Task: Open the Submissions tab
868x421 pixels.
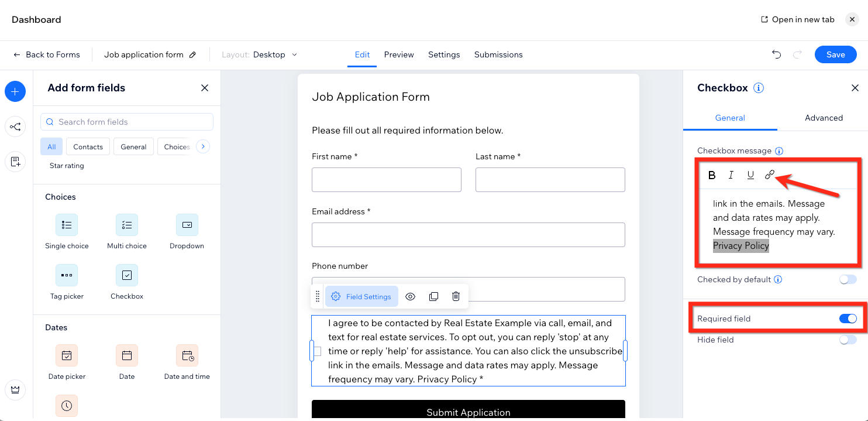Action: (x=498, y=54)
